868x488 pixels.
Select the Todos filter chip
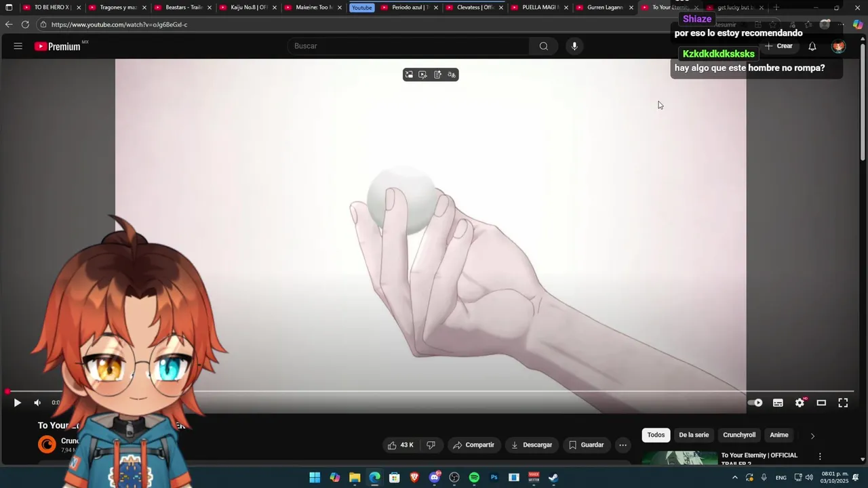point(656,435)
